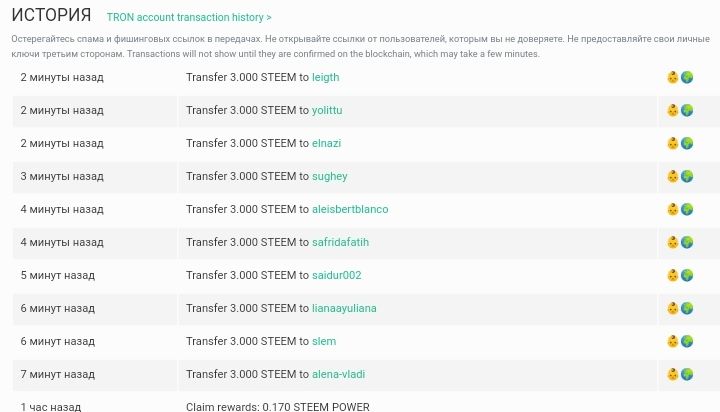Open TRON account transaction history link
720x412 pixels.
pos(189,17)
